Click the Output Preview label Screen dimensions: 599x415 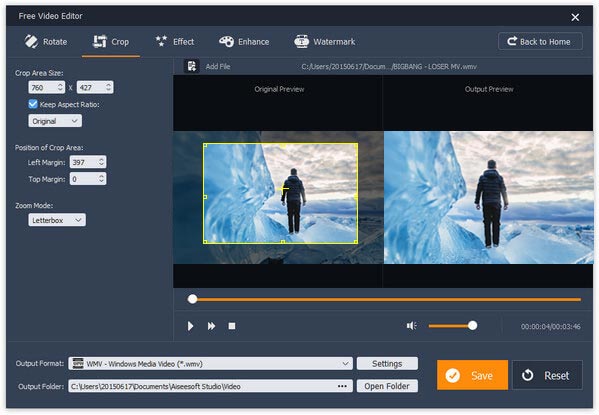489,89
